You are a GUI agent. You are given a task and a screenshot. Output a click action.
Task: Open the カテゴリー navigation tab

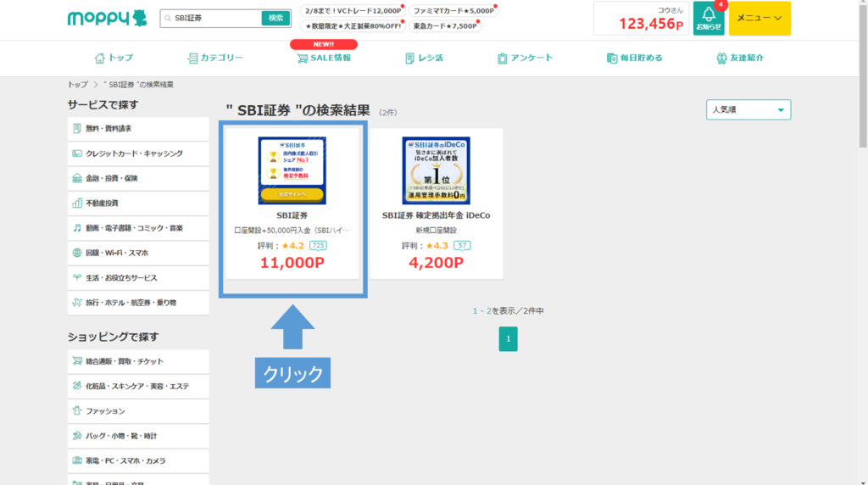(215, 59)
